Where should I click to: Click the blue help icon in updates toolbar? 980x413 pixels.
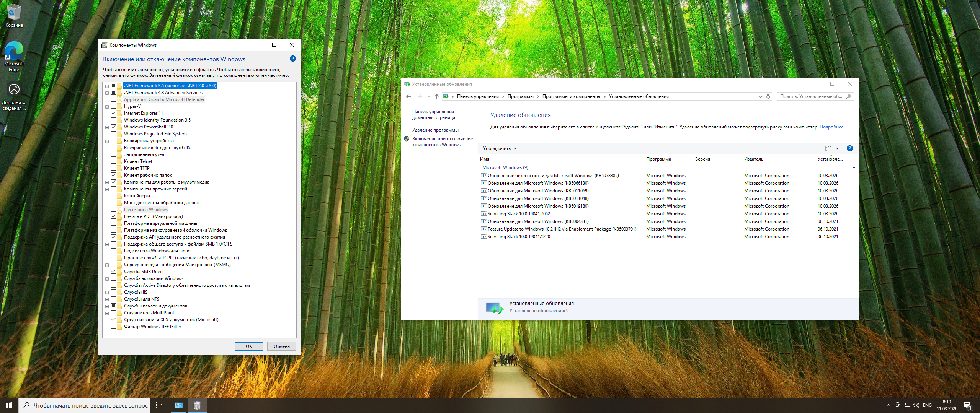point(849,148)
